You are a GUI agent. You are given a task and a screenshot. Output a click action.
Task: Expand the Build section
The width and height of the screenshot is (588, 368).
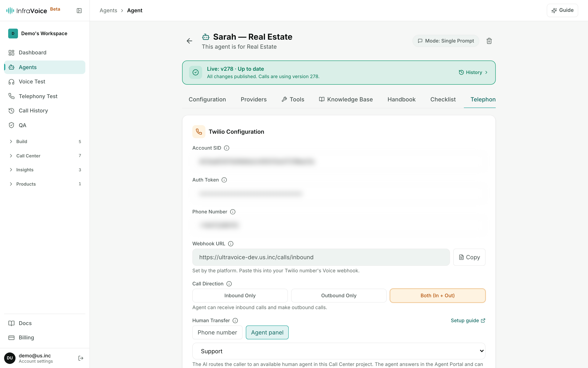(45, 141)
